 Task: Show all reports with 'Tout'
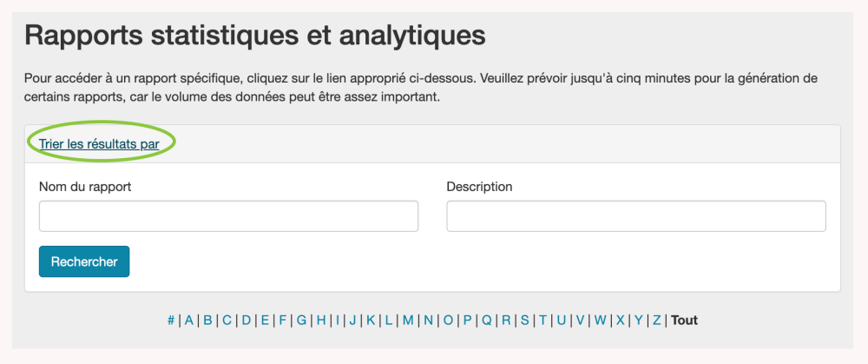684,320
